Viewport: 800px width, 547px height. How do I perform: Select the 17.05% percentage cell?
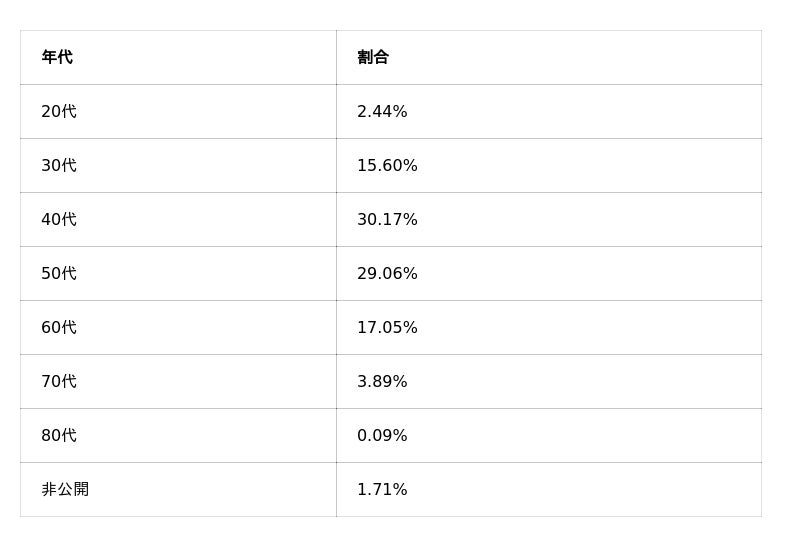[x=387, y=328]
